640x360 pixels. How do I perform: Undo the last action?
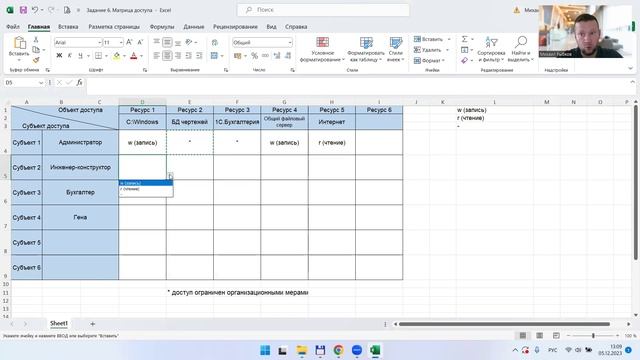[x=35, y=10]
